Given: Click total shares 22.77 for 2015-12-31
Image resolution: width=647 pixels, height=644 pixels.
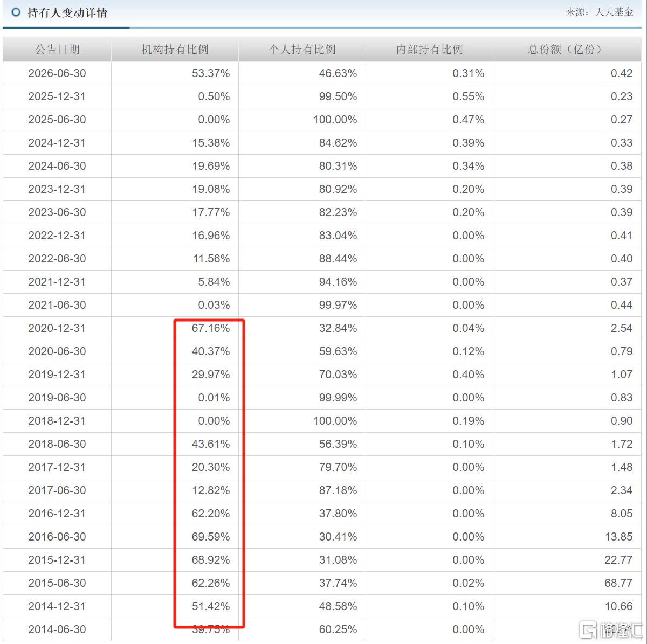Looking at the screenshot, I should (x=618, y=560).
